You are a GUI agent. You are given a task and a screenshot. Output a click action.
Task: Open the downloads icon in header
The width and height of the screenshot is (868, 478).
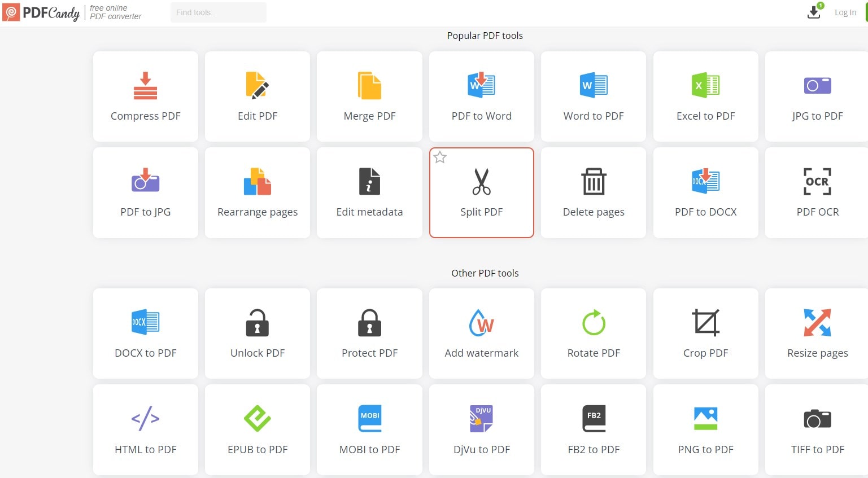point(814,12)
